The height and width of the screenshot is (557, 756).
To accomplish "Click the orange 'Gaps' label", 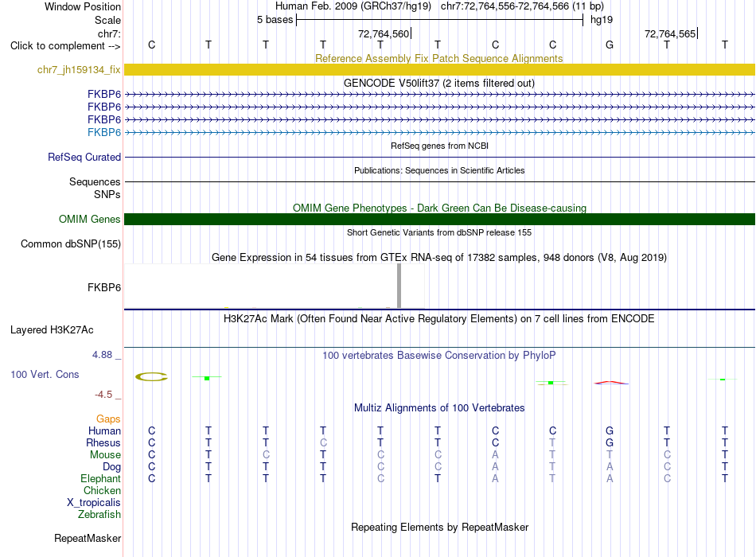I will tap(108, 419).
